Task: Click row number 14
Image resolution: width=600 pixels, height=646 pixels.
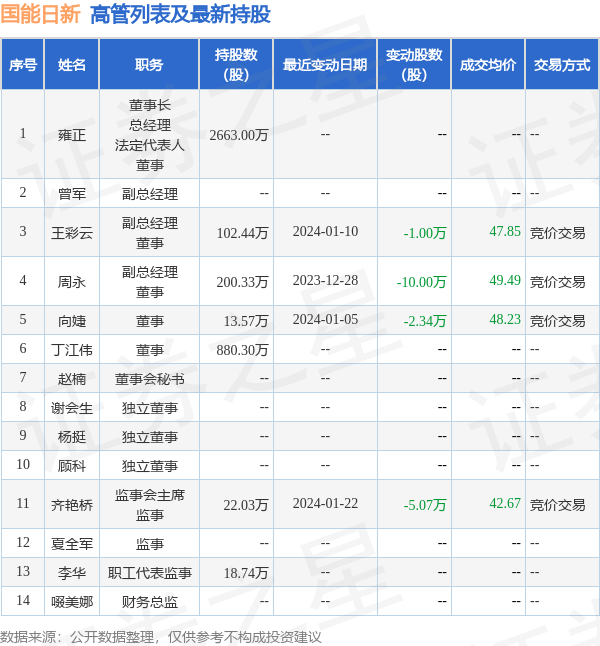Action: (x=23, y=600)
